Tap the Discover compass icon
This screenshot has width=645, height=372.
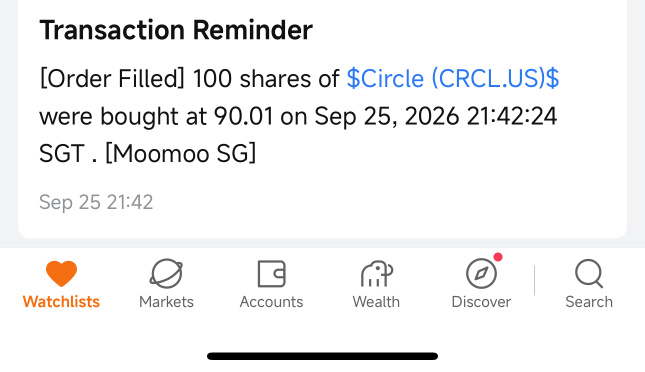(x=481, y=274)
